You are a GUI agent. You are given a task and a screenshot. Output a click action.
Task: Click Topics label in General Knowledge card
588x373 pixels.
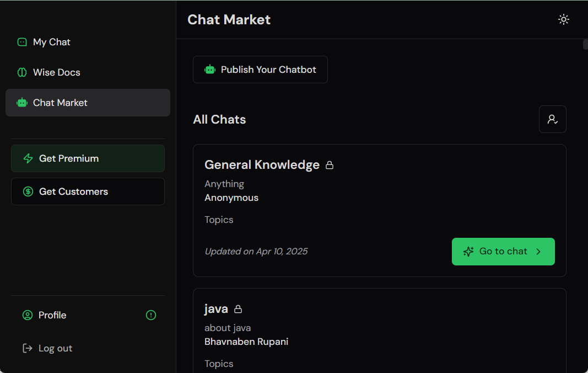click(219, 220)
